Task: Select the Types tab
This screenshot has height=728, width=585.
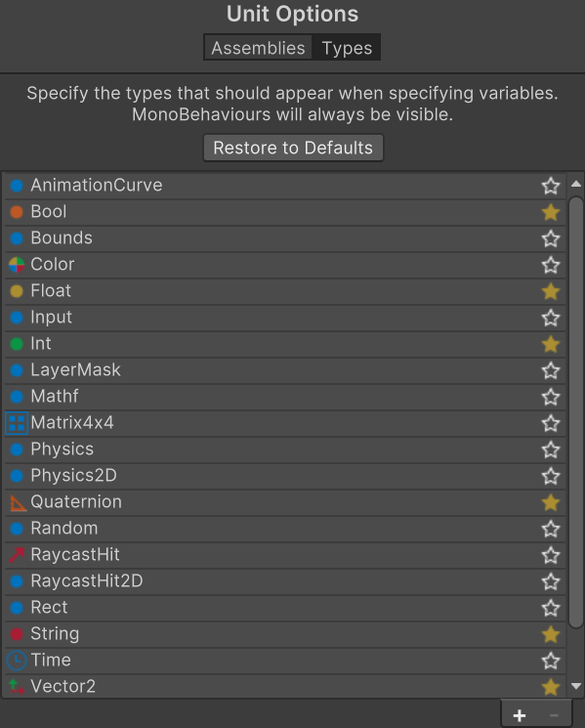Action: tap(347, 48)
